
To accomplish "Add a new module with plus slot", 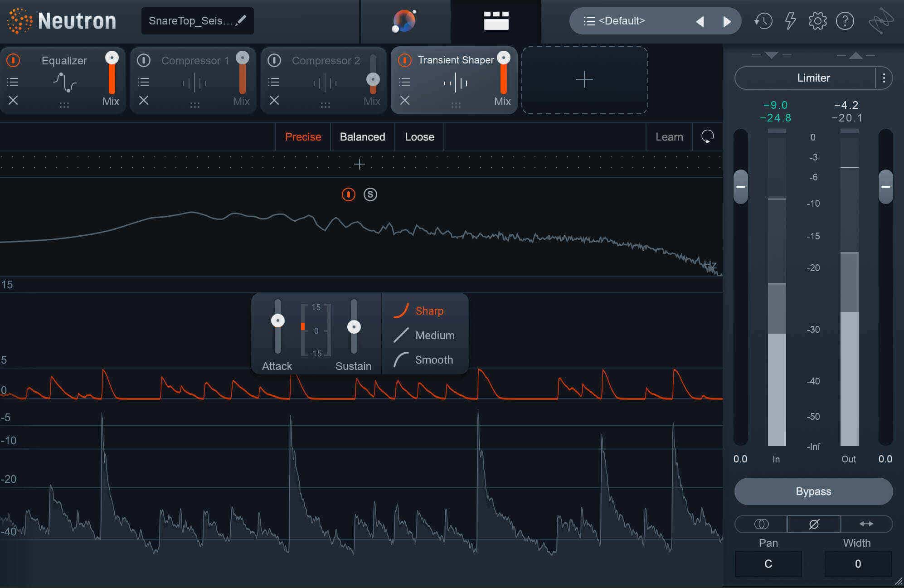I will coord(584,80).
